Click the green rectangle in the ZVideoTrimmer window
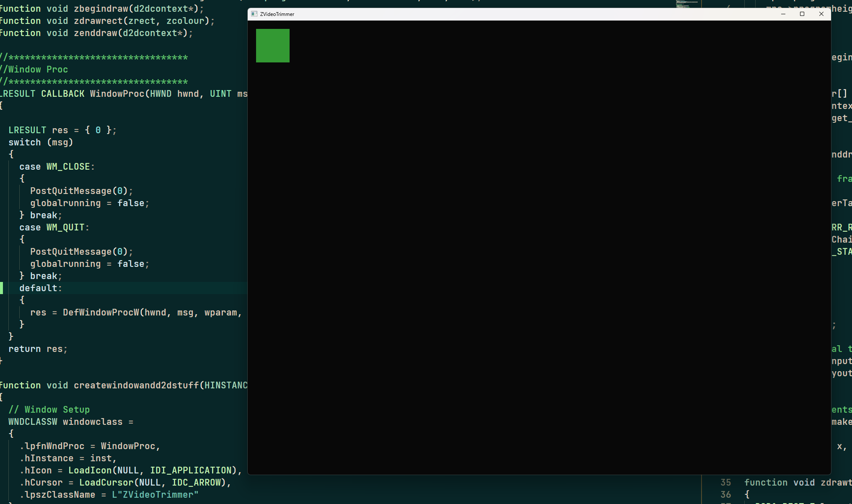 point(273,46)
